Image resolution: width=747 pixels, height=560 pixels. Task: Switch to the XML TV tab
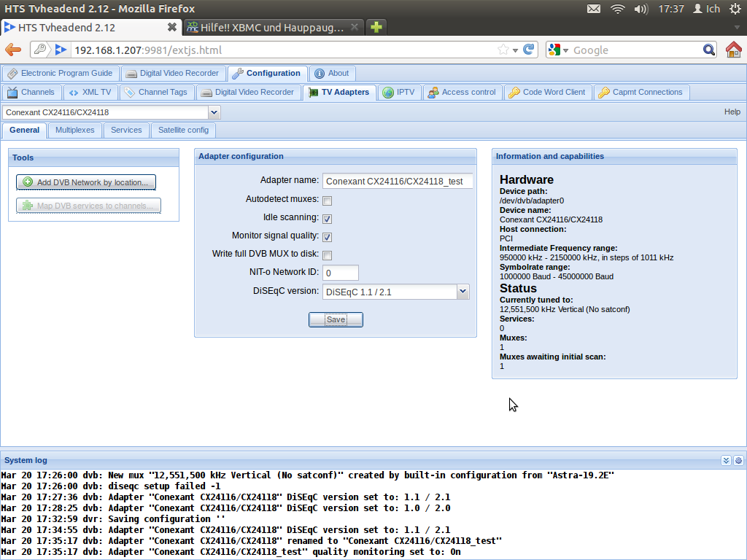click(90, 93)
